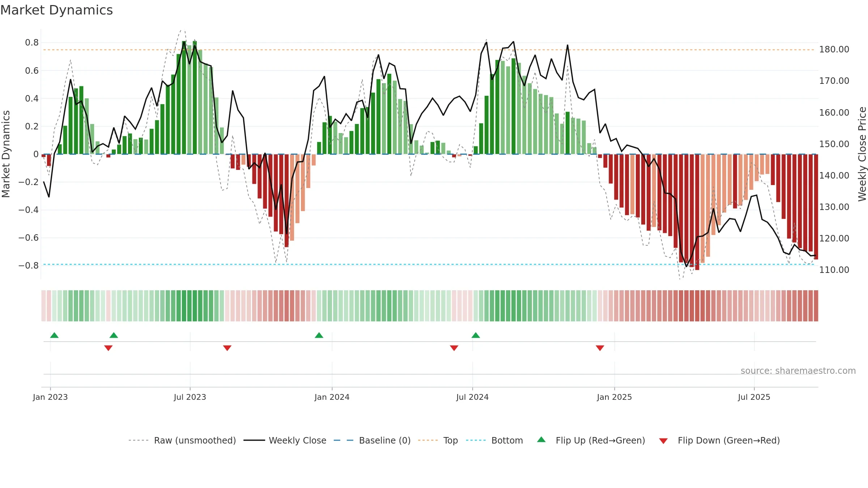Click the Market Dynamics chart title

pos(56,10)
